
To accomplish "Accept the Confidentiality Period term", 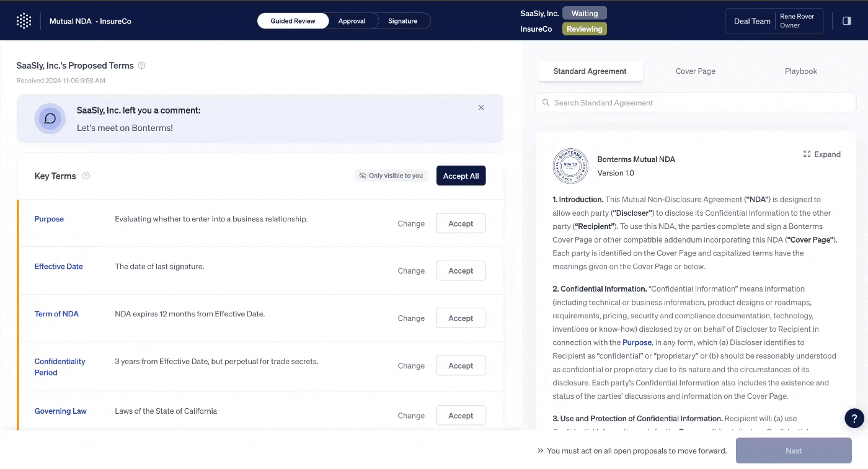I will (461, 365).
